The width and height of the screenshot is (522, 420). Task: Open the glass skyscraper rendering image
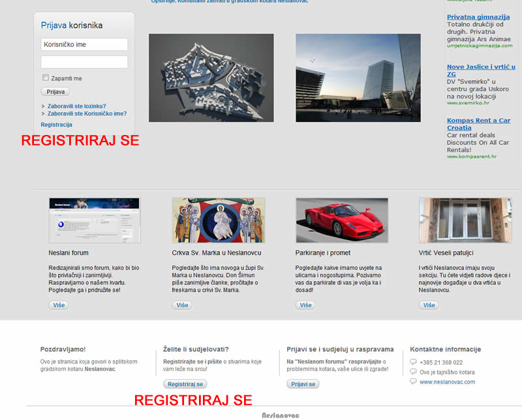click(x=358, y=78)
